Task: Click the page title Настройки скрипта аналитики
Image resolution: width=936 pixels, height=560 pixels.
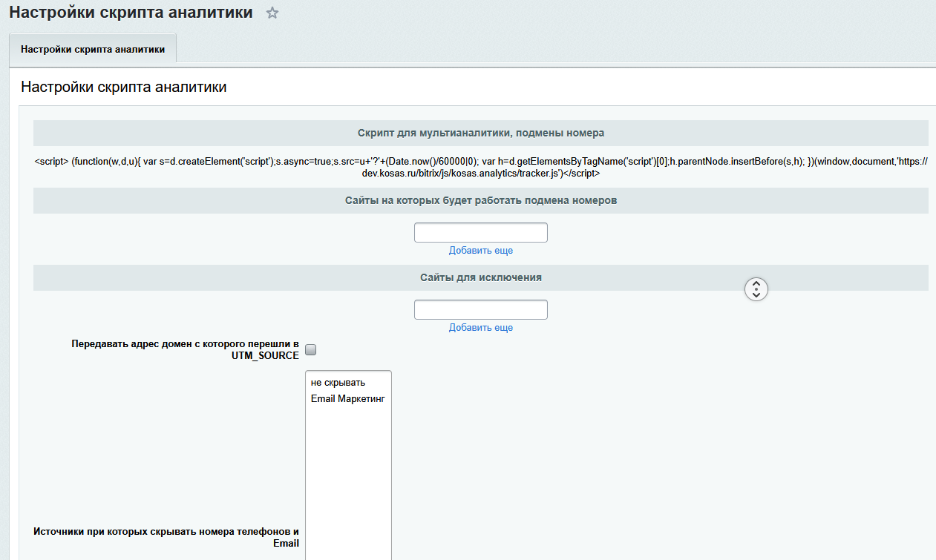Action: (131, 13)
